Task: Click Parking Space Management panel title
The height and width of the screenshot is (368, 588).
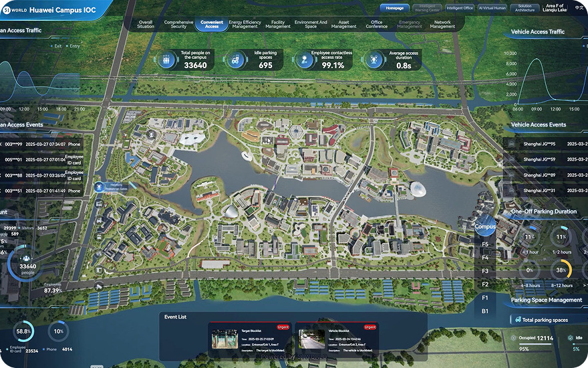Action: [547, 300]
